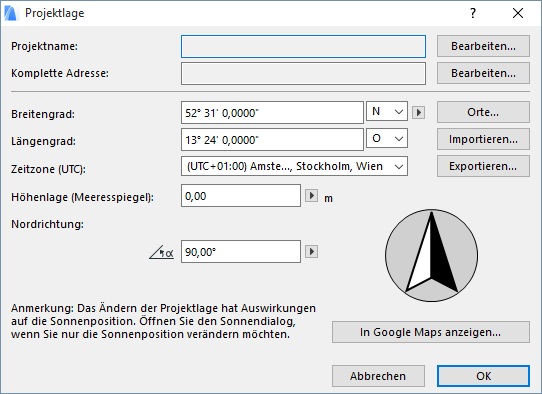Click the Archicad icon in title bar

(x=10, y=13)
